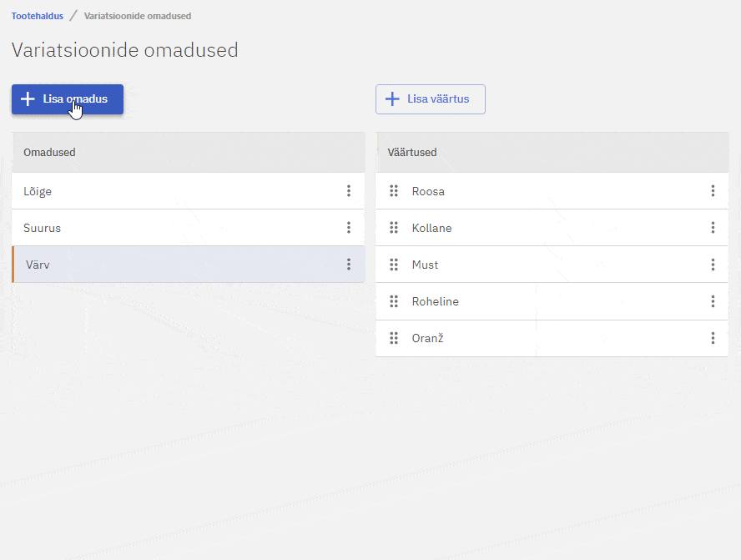Open the three-dot menu for Must
Image resolution: width=741 pixels, height=560 pixels.
tap(713, 265)
